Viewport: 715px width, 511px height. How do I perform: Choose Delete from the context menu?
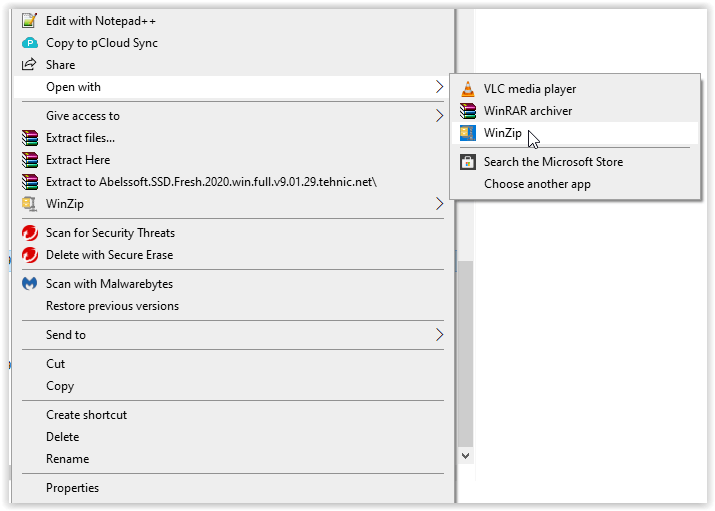(x=230, y=437)
